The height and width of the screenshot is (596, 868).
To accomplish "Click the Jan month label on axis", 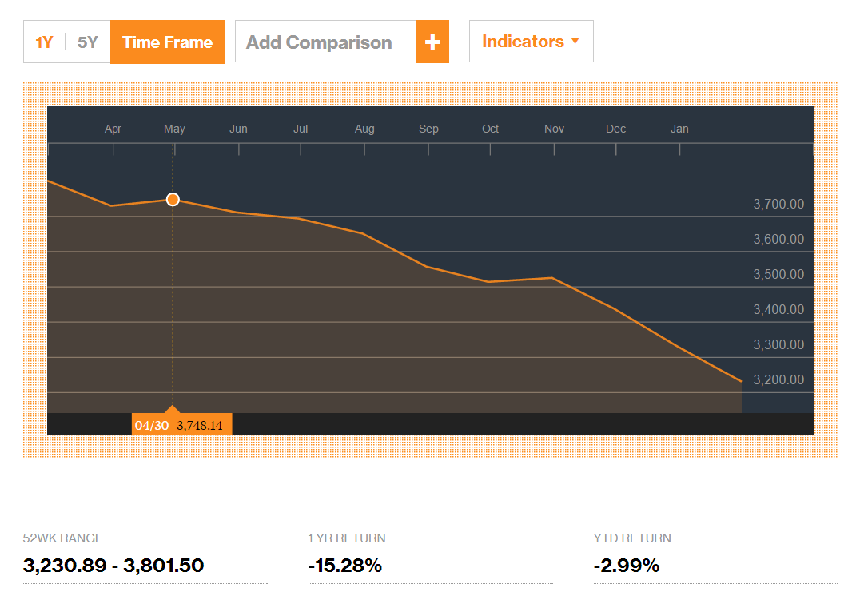I will click(679, 129).
